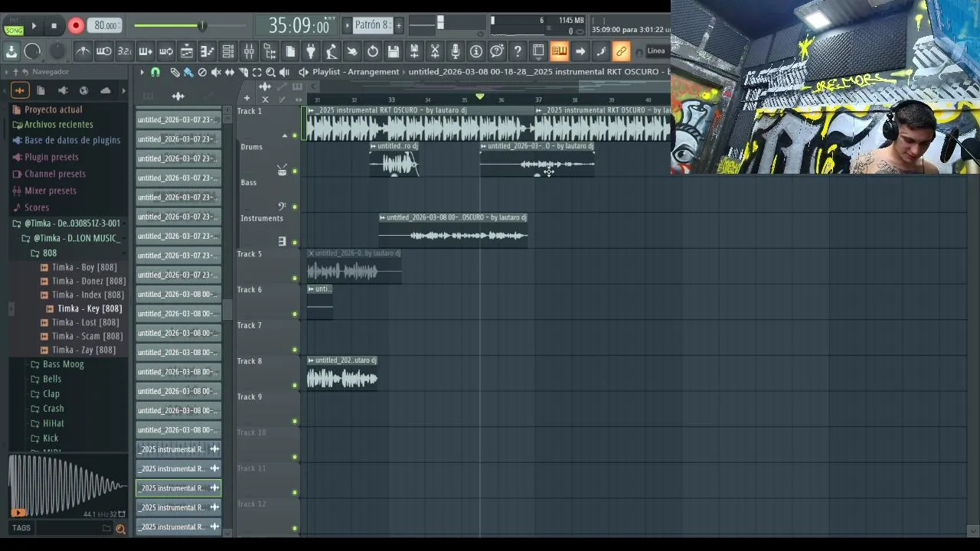The image size is (980, 551).
Task: Open the Patrón 8 pattern selector
Action: tap(372, 25)
